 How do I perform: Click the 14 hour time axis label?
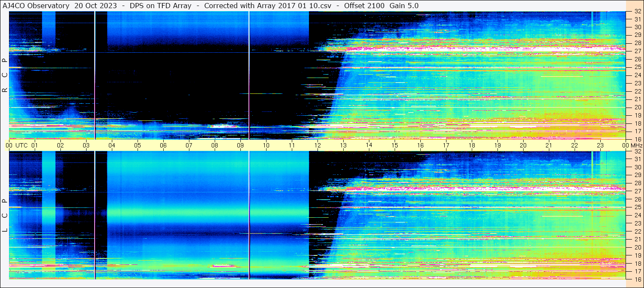coord(369,145)
